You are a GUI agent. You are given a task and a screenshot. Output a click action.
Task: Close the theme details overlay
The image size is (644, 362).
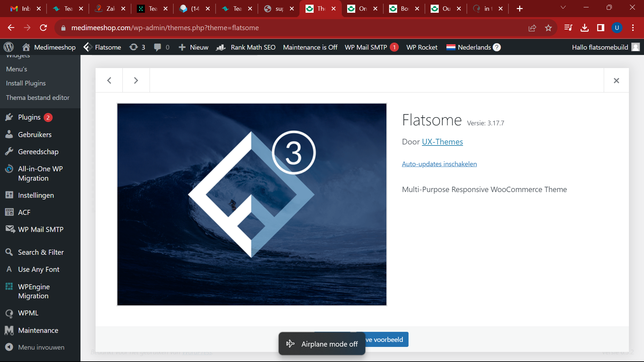click(616, 80)
